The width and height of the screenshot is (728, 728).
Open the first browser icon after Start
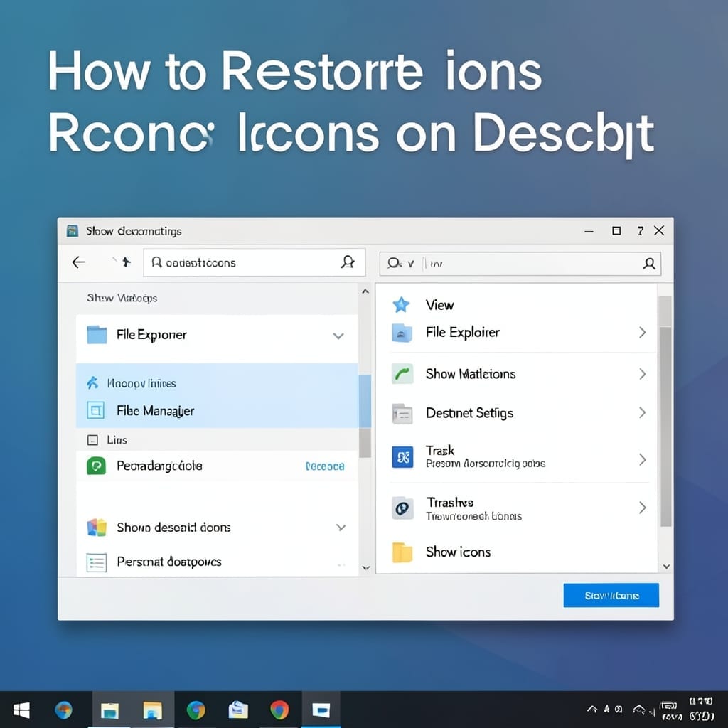[x=63, y=710]
